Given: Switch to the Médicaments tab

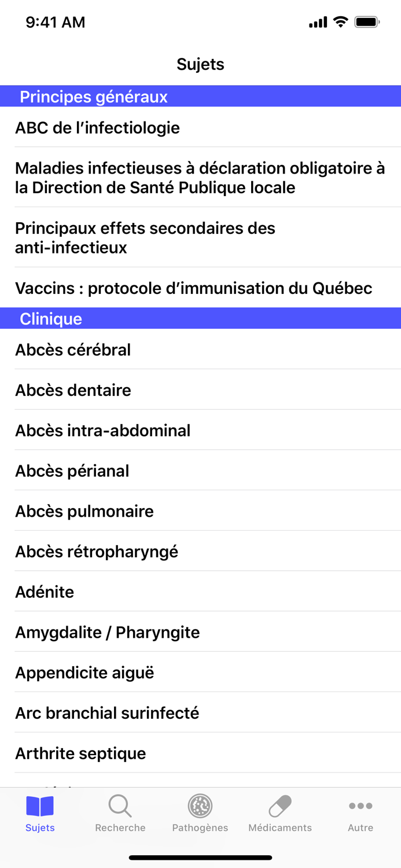Looking at the screenshot, I should [x=279, y=813].
